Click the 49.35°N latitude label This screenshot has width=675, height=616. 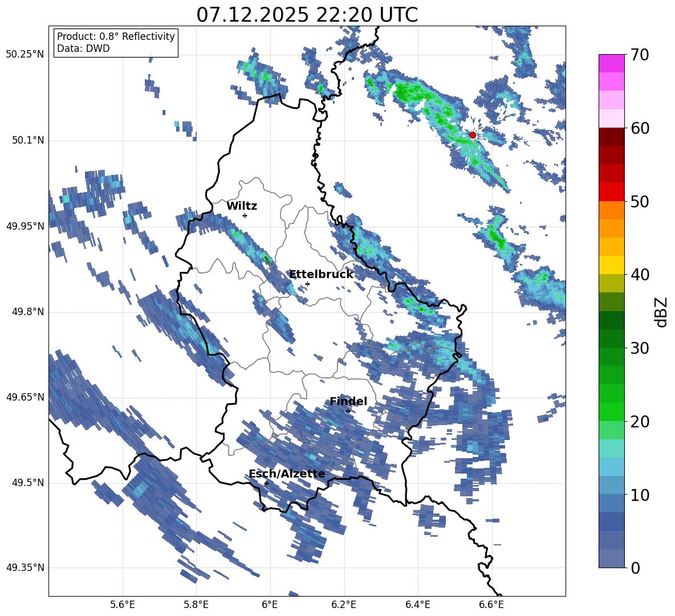[x=25, y=568]
